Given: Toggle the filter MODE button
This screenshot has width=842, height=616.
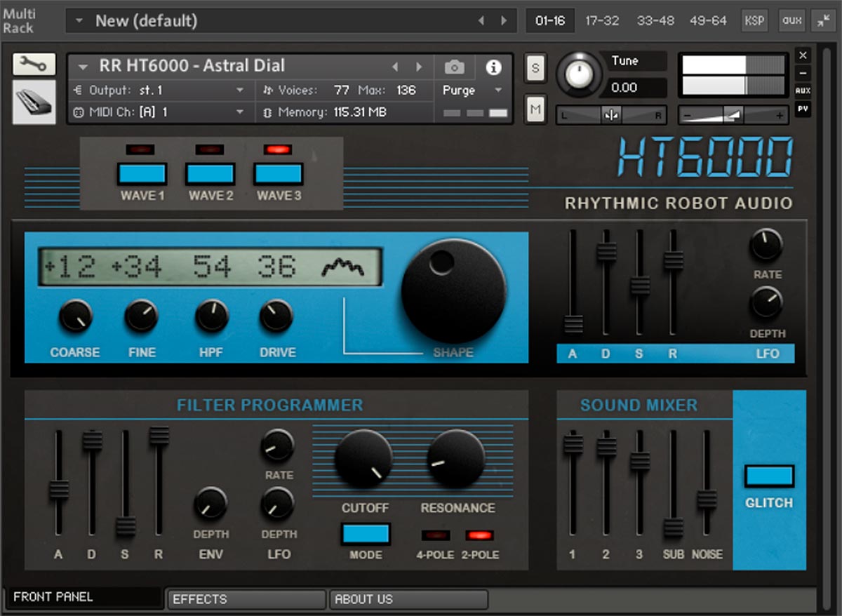Looking at the screenshot, I should tap(366, 534).
